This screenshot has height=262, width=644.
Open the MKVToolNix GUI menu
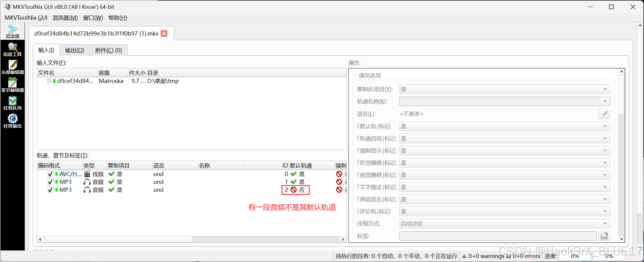[26, 18]
